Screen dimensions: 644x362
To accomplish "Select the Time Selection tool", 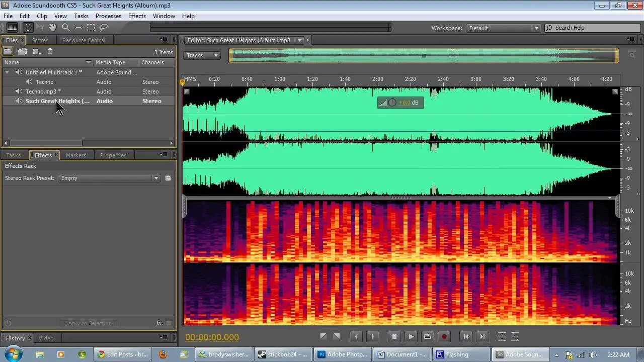I will 28,28.
